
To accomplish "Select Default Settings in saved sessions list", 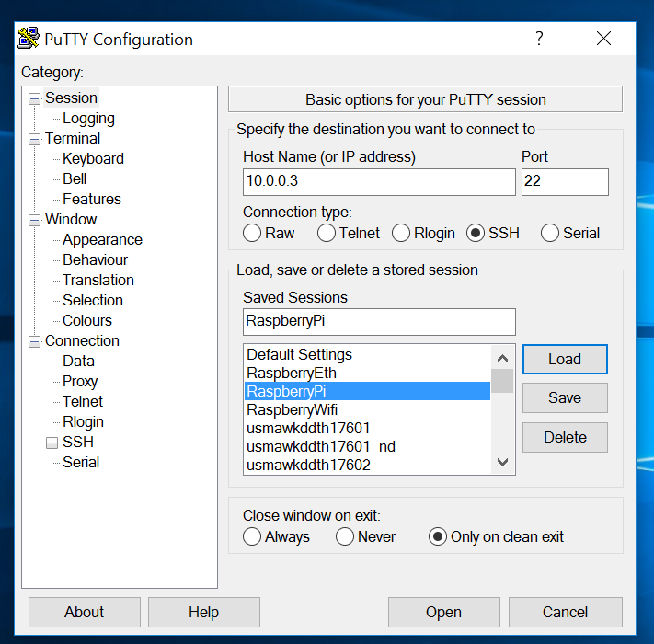I will tap(367, 354).
